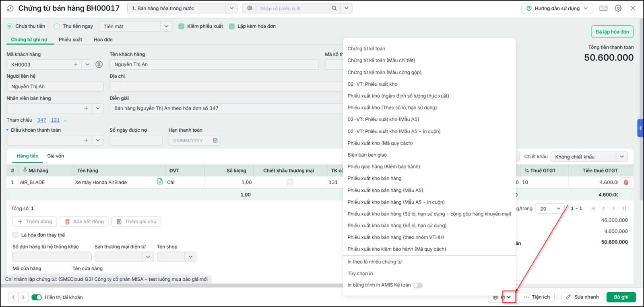This screenshot has width=644, height=307.
Task: Choose Biên bản bàn giao print template
Action: (x=367, y=155)
